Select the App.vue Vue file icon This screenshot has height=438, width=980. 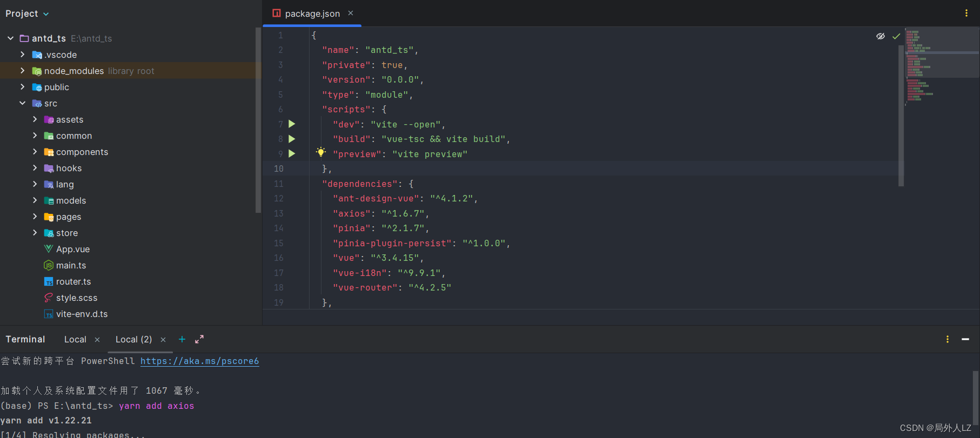tap(49, 249)
